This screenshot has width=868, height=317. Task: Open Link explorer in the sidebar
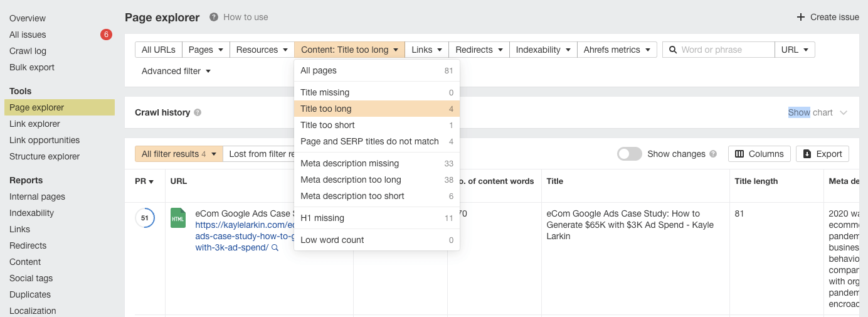[x=34, y=124]
